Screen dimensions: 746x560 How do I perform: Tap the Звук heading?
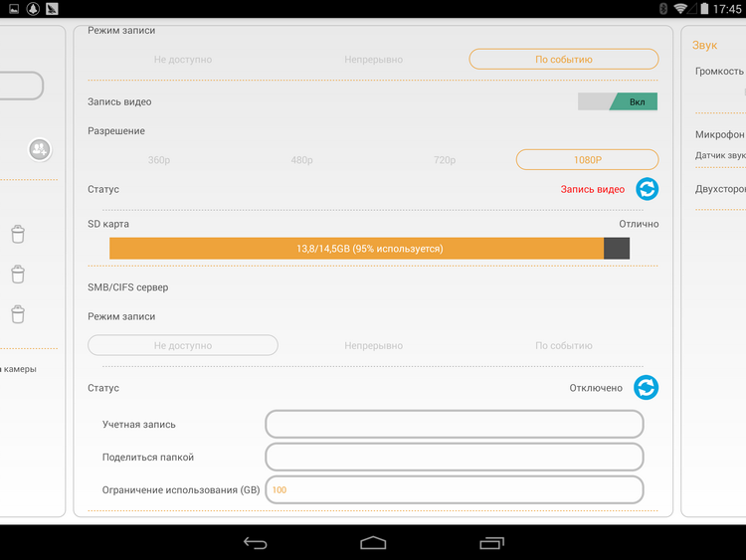[704, 45]
